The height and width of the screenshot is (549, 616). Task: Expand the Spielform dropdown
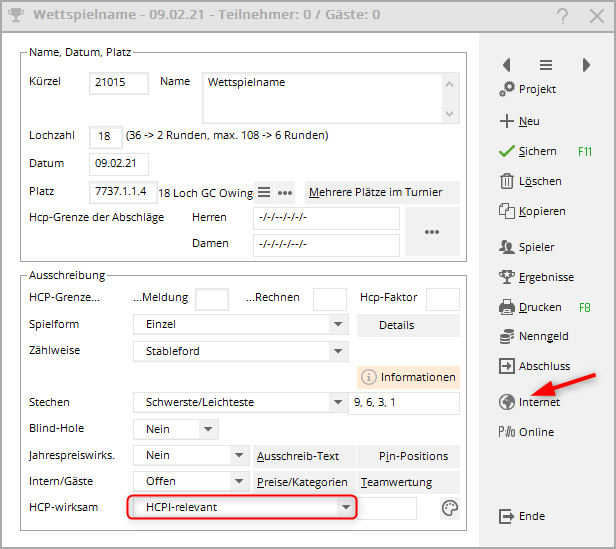click(x=338, y=325)
